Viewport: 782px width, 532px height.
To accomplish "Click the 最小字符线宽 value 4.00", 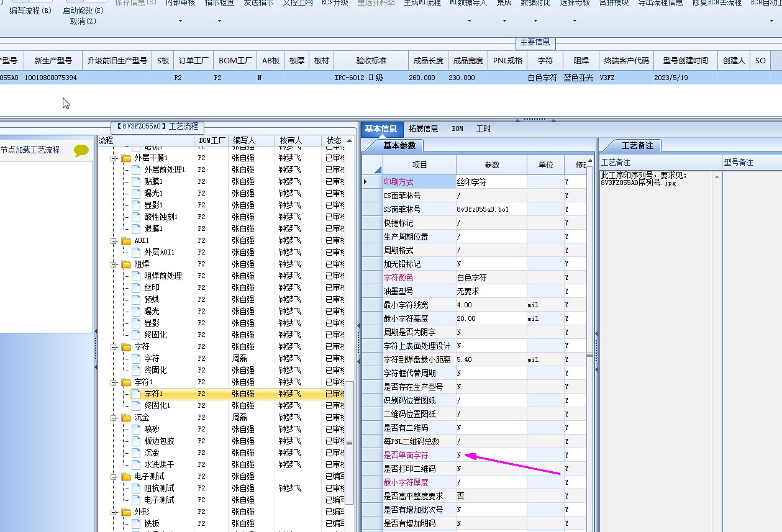I will pos(491,305).
